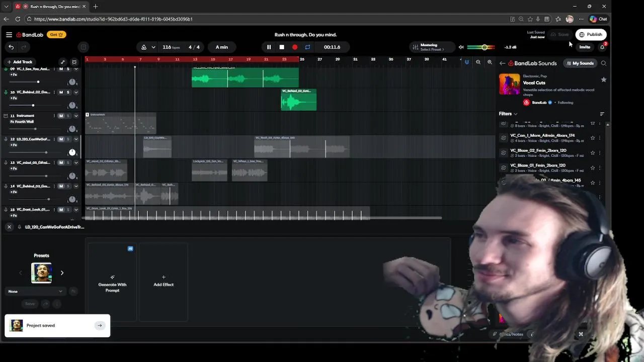Go back in BandLab Sounds panel

point(502,63)
